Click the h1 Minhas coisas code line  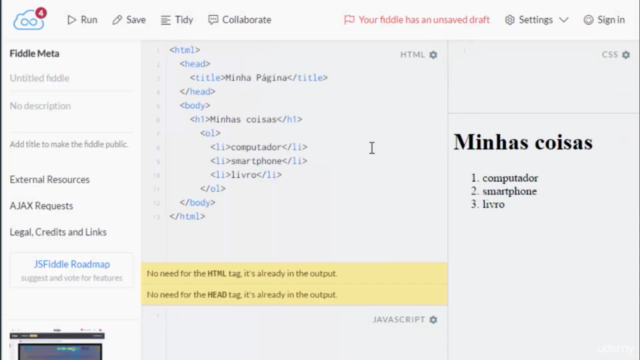point(246,119)
